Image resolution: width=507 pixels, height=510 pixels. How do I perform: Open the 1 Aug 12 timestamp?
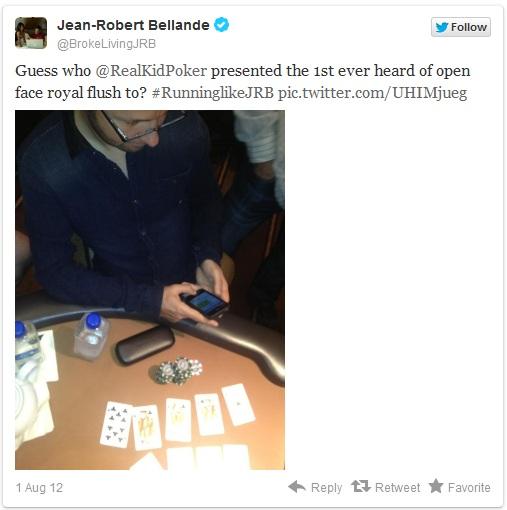(x=39, y=488)
